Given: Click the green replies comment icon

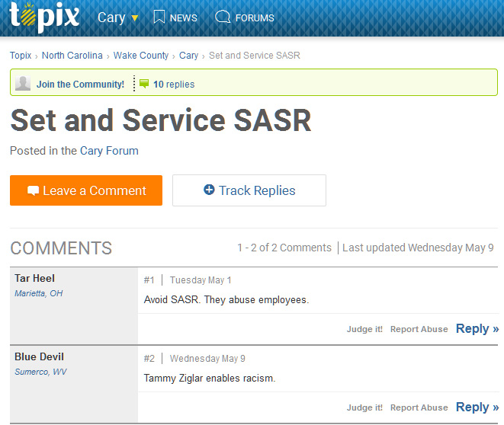Looking at the screenshot, I should click(144, 84).
